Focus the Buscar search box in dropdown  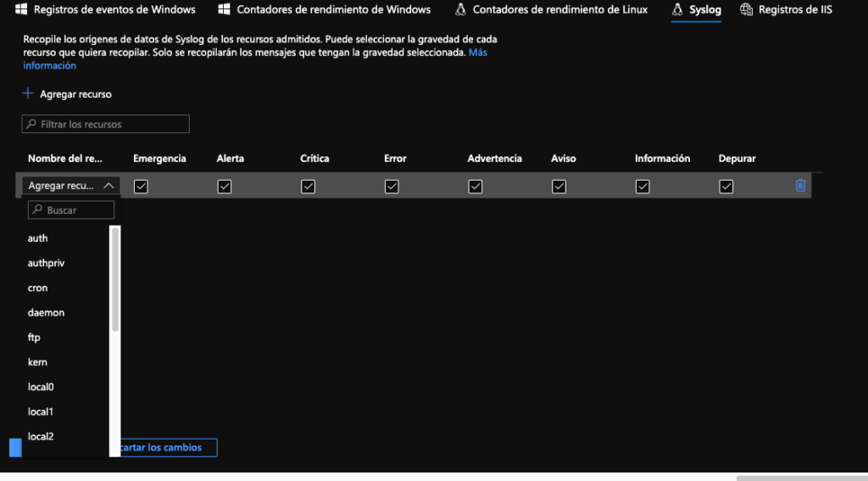[x=71, y=210]
